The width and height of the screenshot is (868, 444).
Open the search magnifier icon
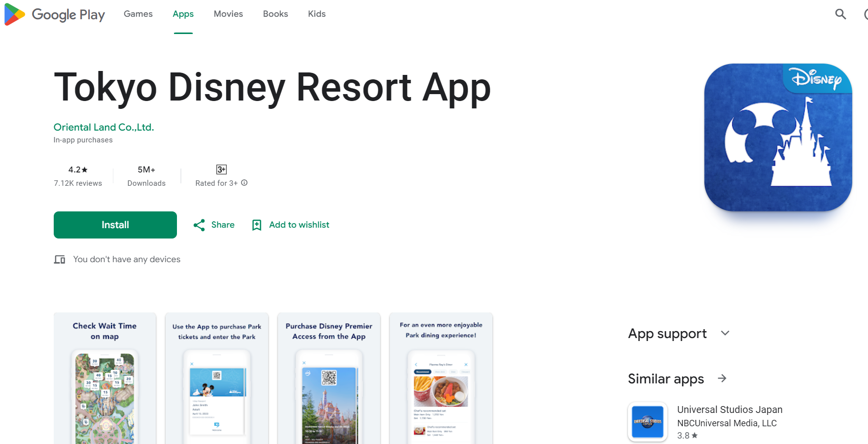coord(840,14)
